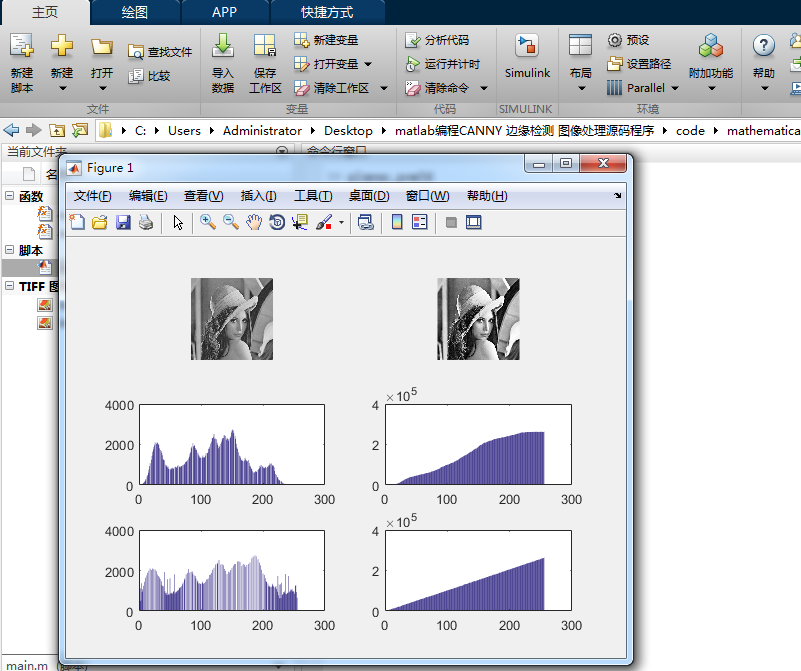Image resolution: width=801 pixels, height=671 pixels.
Task: Navigate back with the blue left arrow
Action: (x=11, y=130)
